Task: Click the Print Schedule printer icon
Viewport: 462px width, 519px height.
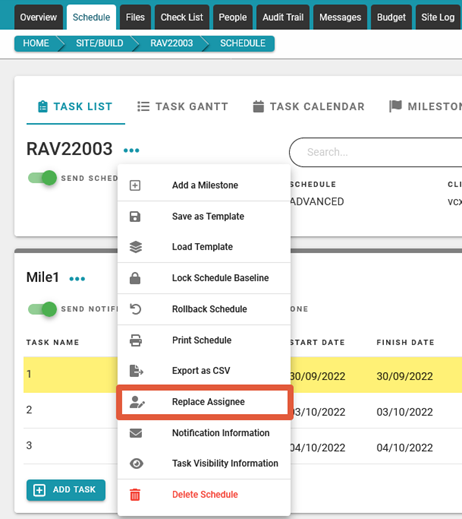Action: tap(136, 340)
